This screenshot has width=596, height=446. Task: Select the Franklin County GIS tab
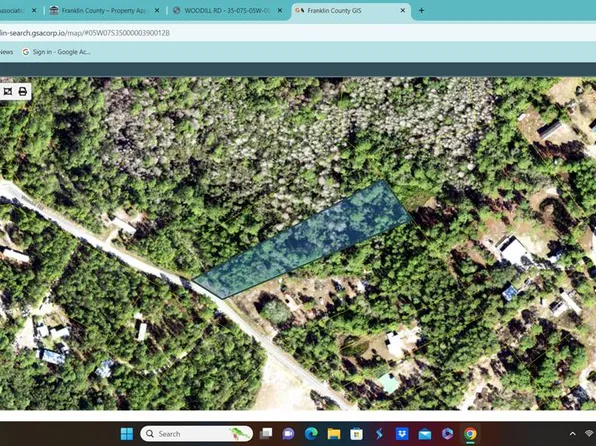pyautogui.click(x=351, y=11)
